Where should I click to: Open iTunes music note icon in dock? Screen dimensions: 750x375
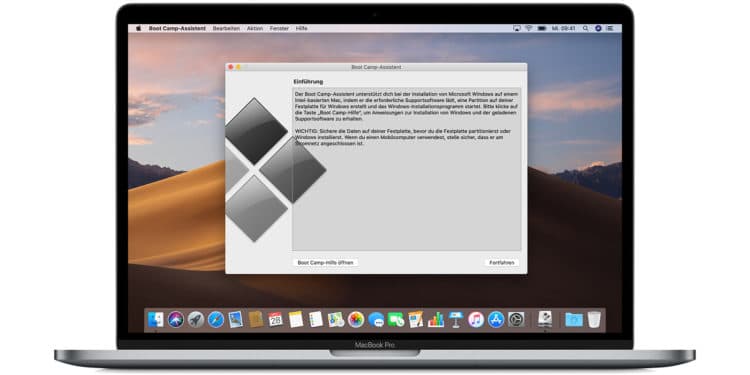[476, 319]
